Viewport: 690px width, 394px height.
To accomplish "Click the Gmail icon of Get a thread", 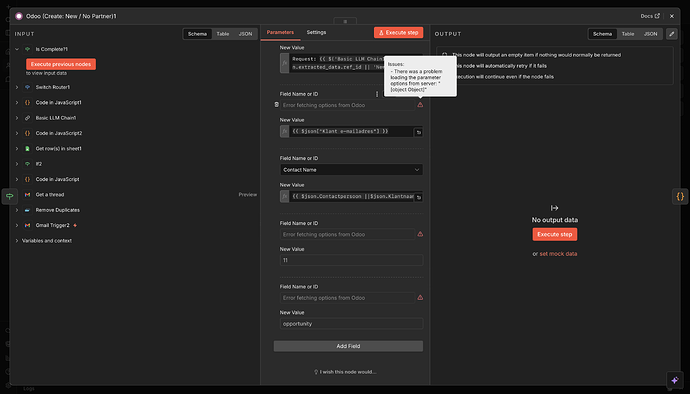I will [27, 195].
